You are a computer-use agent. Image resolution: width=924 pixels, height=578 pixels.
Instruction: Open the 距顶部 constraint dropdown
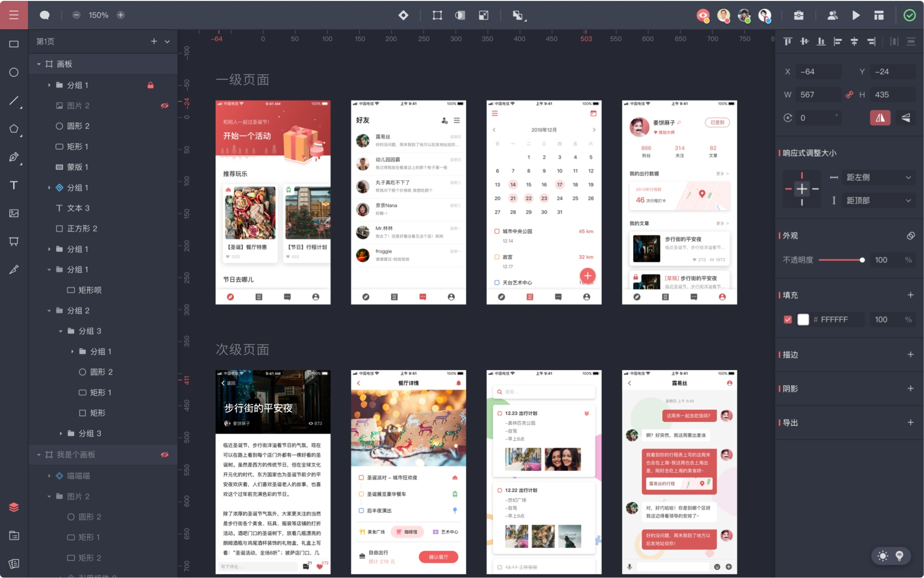click(909, 201)
